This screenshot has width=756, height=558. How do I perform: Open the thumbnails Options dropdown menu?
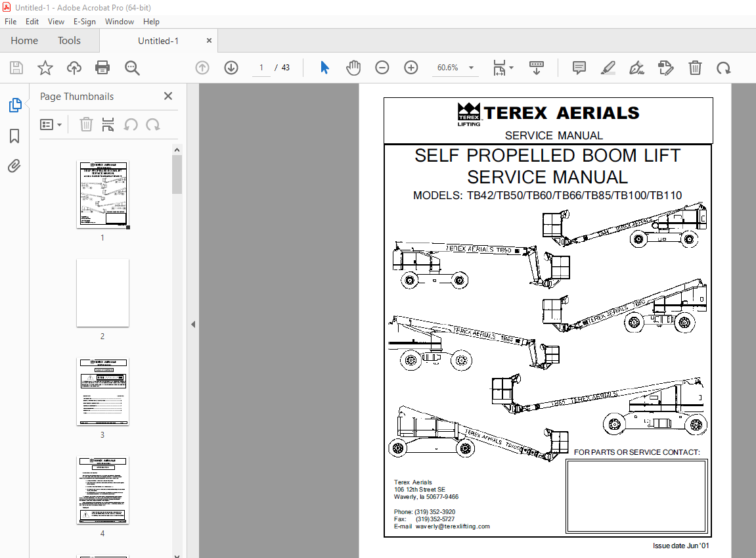(51, 125)
